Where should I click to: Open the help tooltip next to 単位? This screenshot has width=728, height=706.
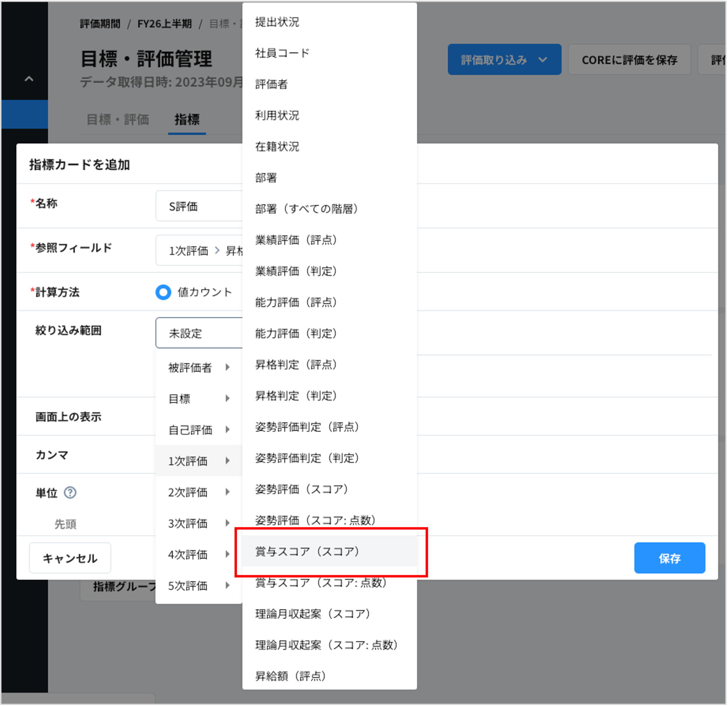70,492
